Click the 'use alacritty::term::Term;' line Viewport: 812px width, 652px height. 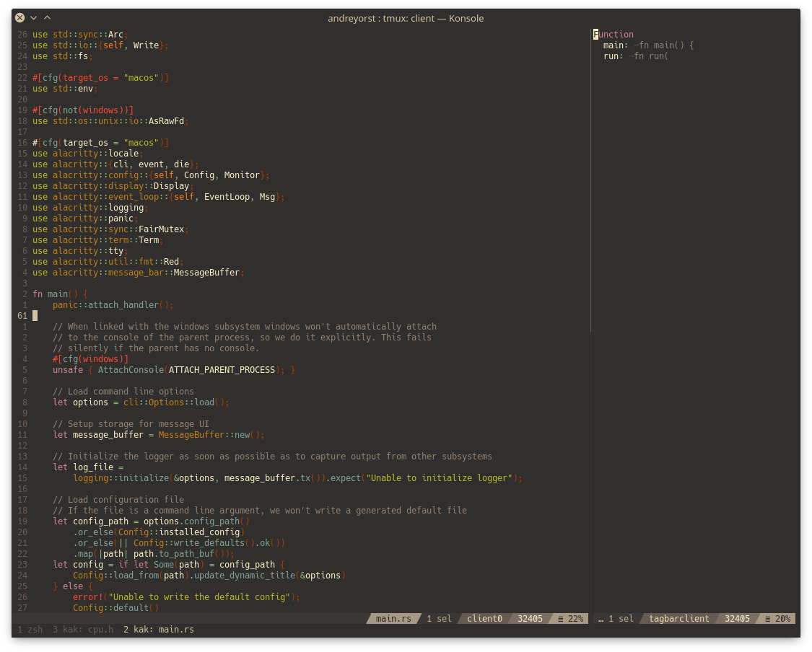click(98, 240)
